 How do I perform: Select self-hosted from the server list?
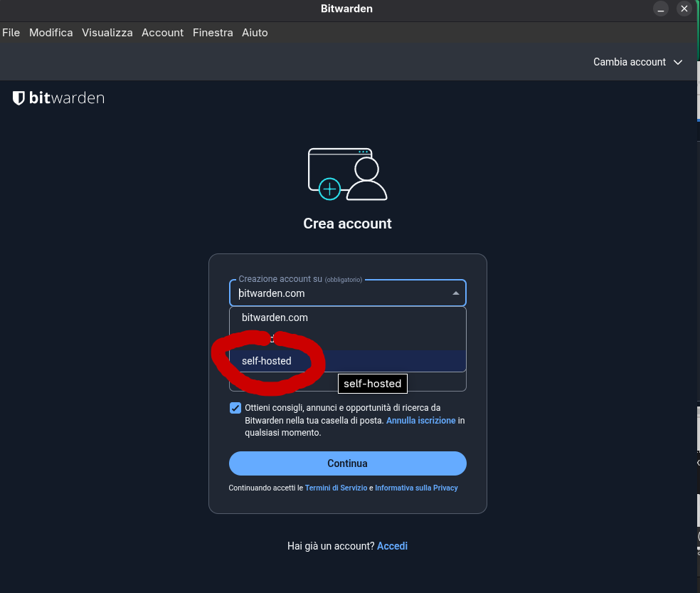coord(267,361)
